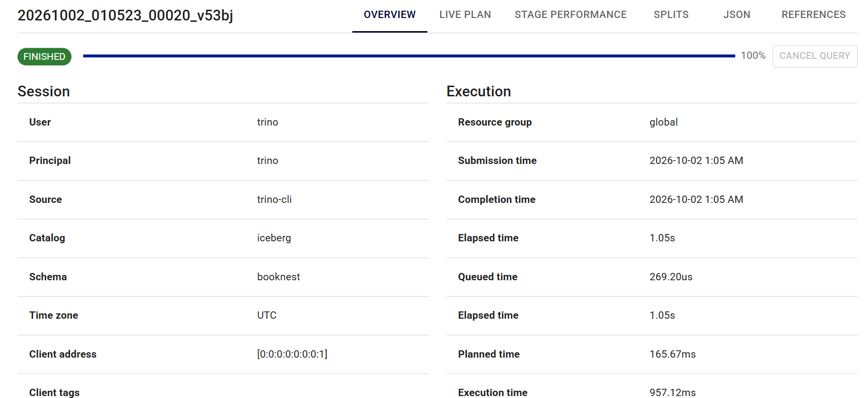868x398 pixels.
Task: Click the "trino" value in the Principal row
Action: [267, 161]
